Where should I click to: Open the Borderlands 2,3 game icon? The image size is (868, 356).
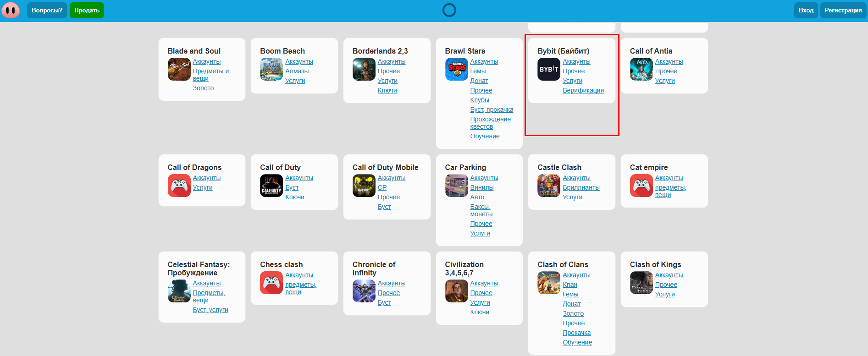click(364, 69)
